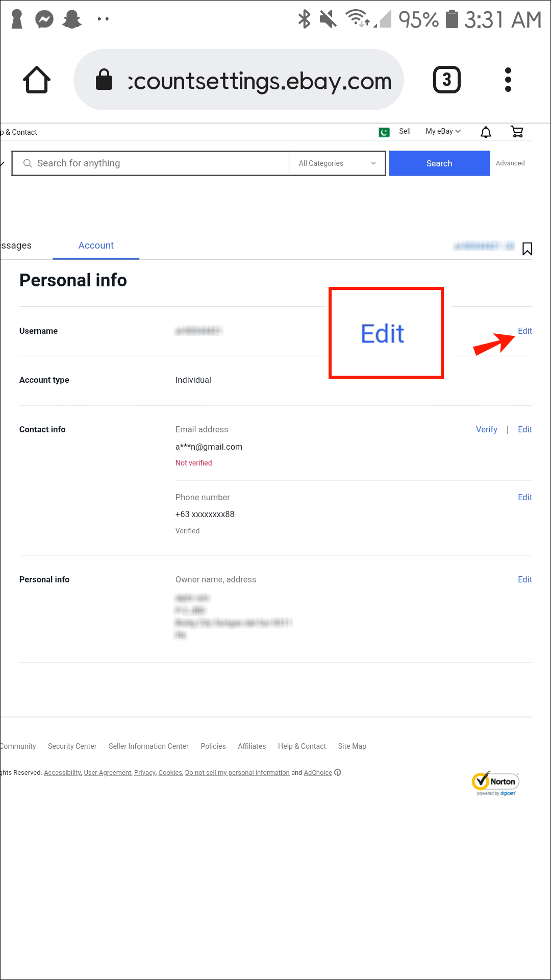The height and width of the screenshot is (980, 551).
Task: Open the browser three-dot overflow menu
Action: click(508, 80)
